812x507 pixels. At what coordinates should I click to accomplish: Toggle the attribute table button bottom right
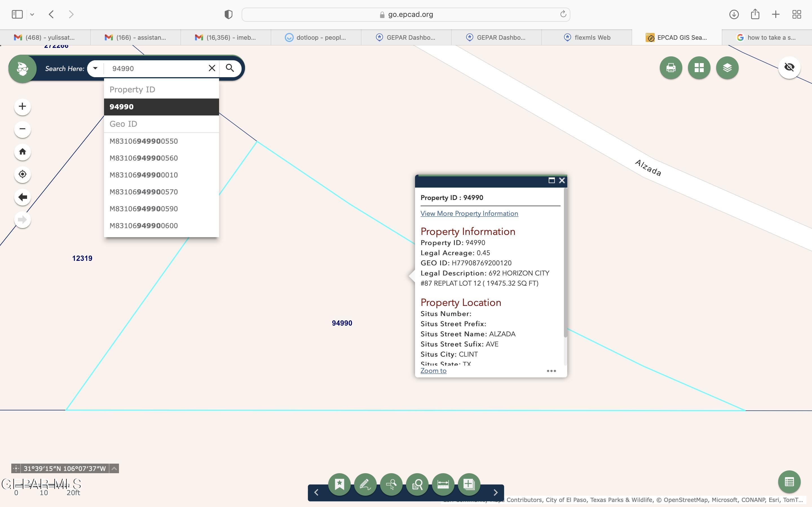(x=789, y=482)
